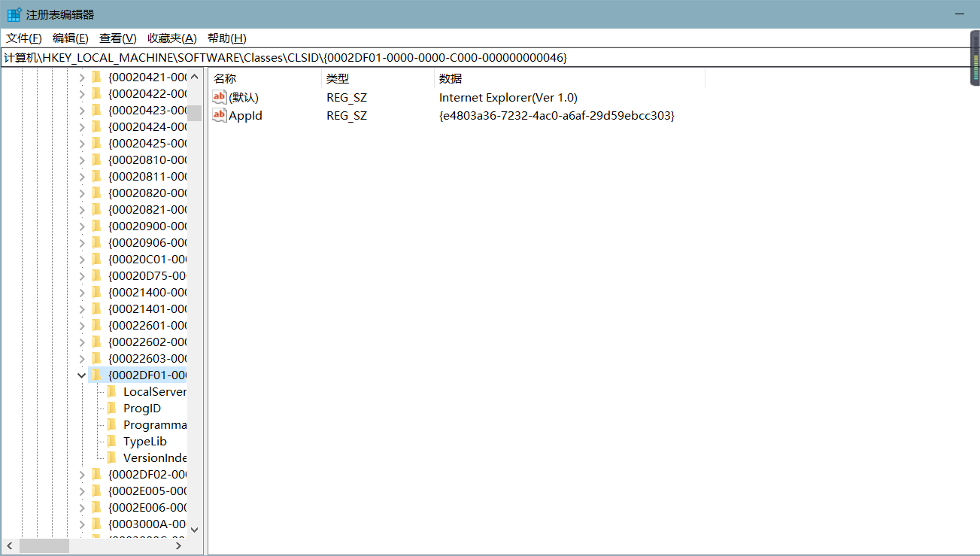Expand the {0002DF02-000 tree key
Screen dimensions: 980x556
(82, 474)
